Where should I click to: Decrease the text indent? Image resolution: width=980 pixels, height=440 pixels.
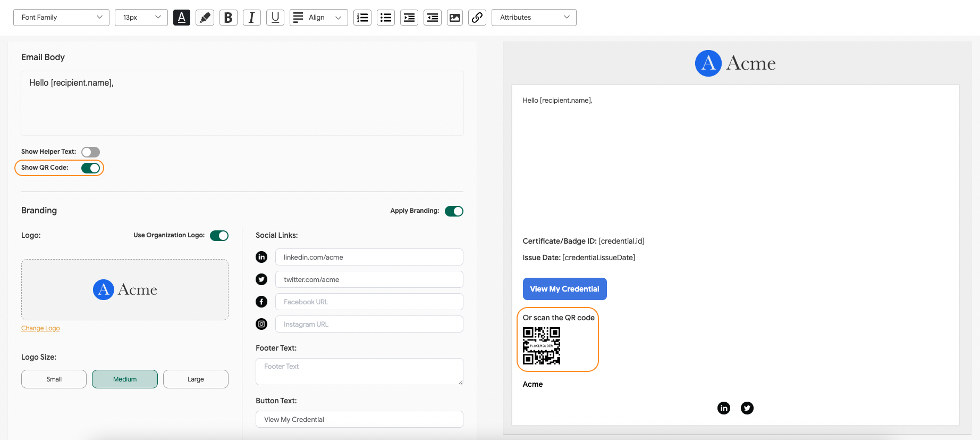point(433,18)
